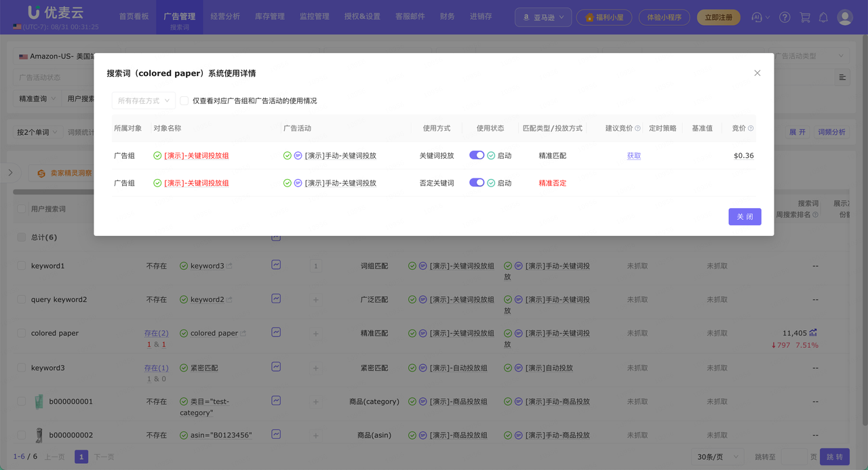Screen dimensions: 868x470
Task: Open trend chart icon in keyword1 row
Action: click(x=276, y=265)
